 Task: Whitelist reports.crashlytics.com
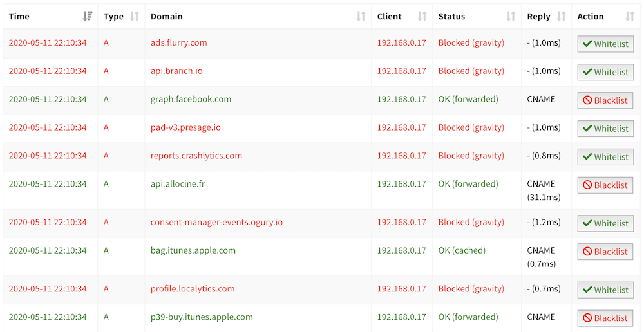pyautogui.click(x=605, y=157)
